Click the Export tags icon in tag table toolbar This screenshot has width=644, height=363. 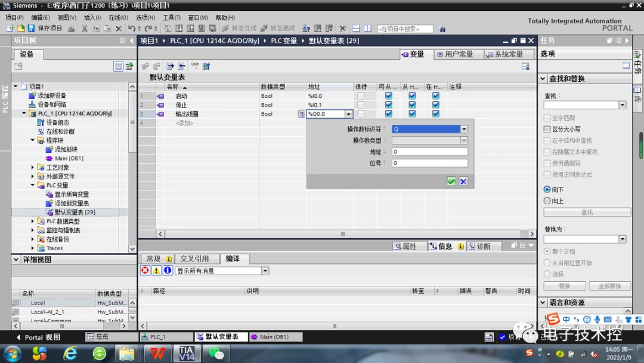click(170, 66)
